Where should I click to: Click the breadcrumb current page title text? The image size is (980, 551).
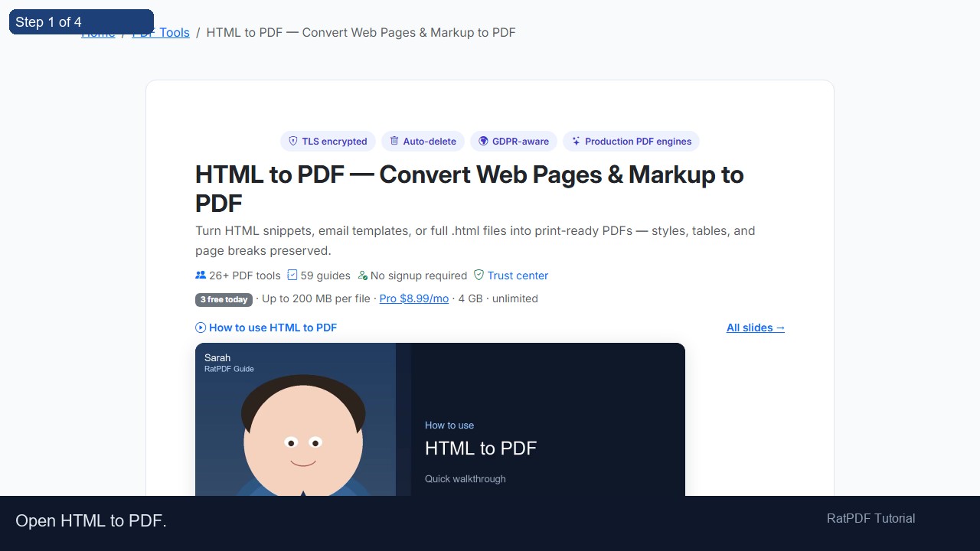(361, 32)
